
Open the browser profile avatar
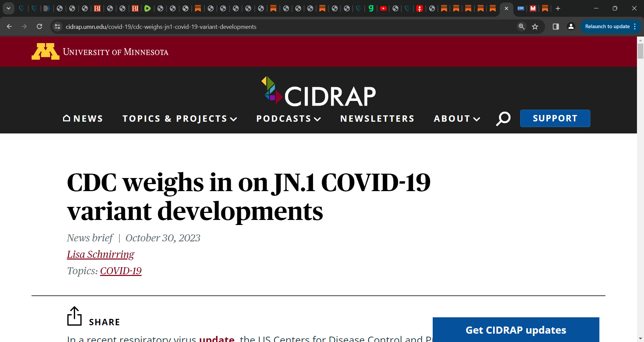coord(571,26)
